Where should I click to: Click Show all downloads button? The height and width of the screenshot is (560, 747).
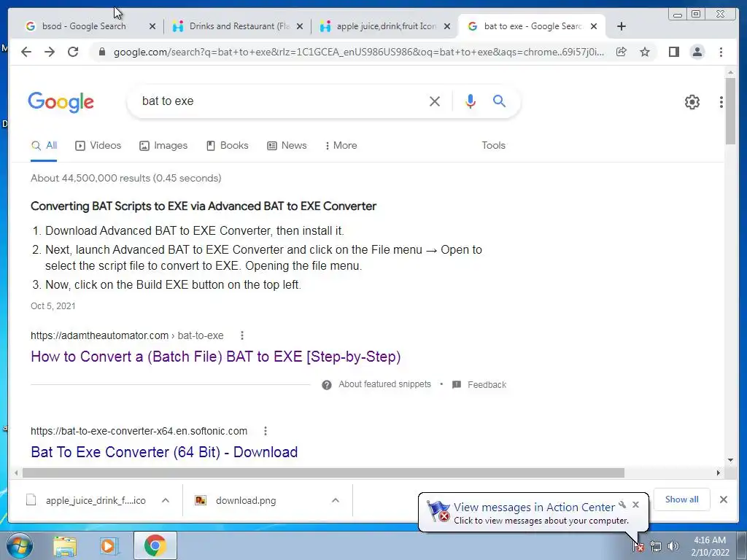682,499
